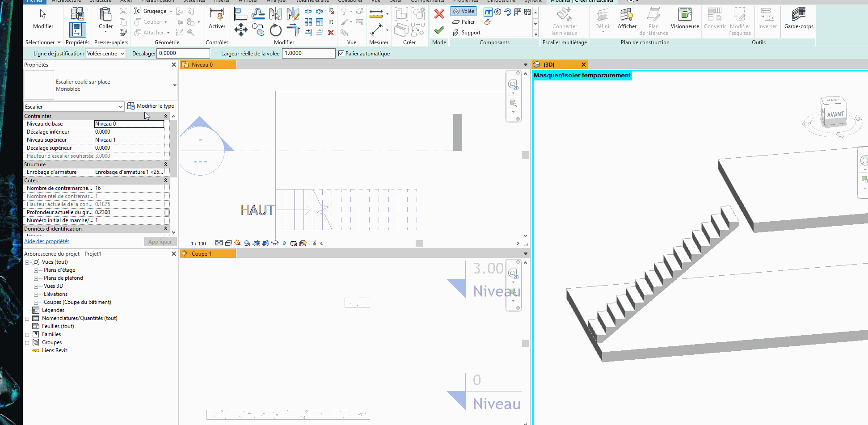The height and width of the screenshot is (425, 868).
Task: Click the Largeur réelle de la volée field
Action: point(308,53)
